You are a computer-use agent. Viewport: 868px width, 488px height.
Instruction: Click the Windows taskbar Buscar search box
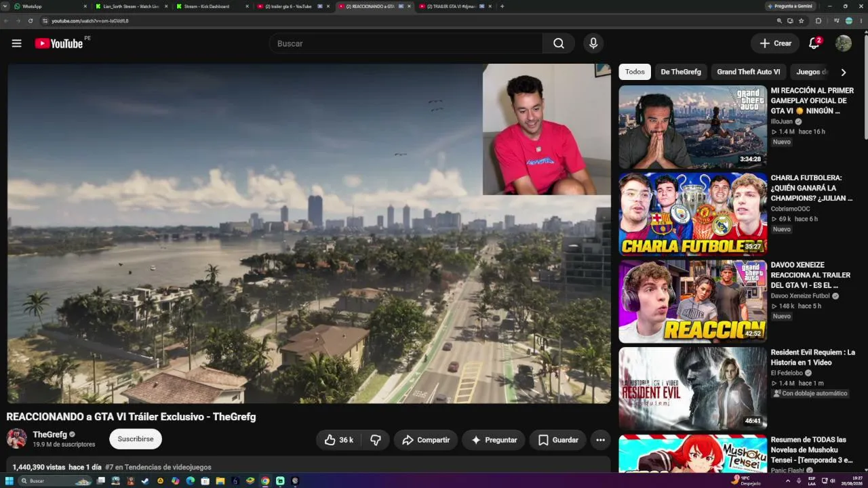[x=56, y=481]
